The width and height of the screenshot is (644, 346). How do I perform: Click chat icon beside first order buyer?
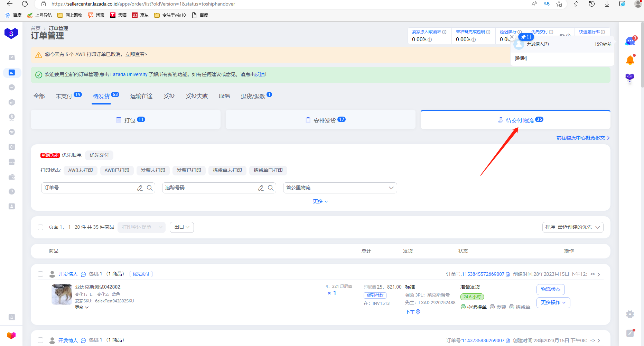click(x=83, y=274)
